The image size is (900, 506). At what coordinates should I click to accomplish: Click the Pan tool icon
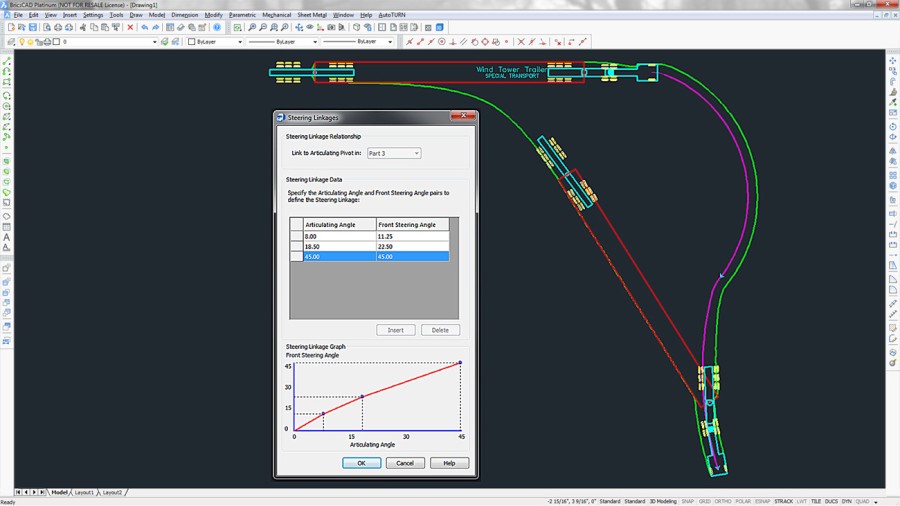point(299,28)
